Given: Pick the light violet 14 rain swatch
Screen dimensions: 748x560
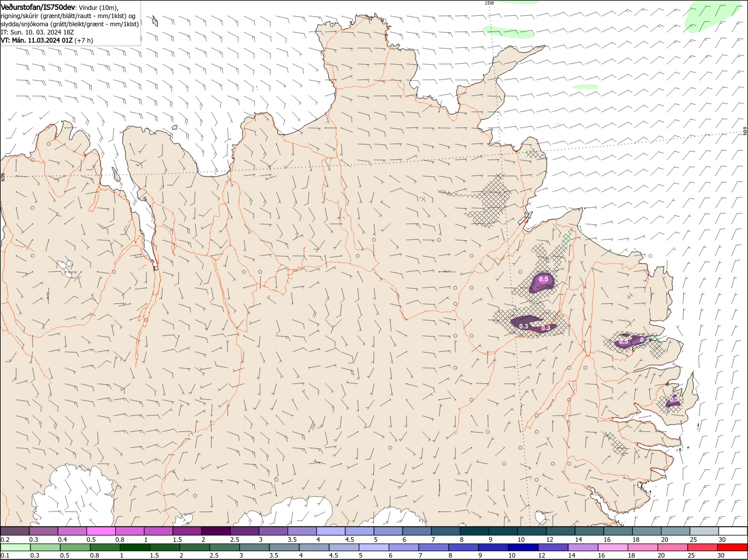Looking at the screenshot, I should tap(582, 548).
